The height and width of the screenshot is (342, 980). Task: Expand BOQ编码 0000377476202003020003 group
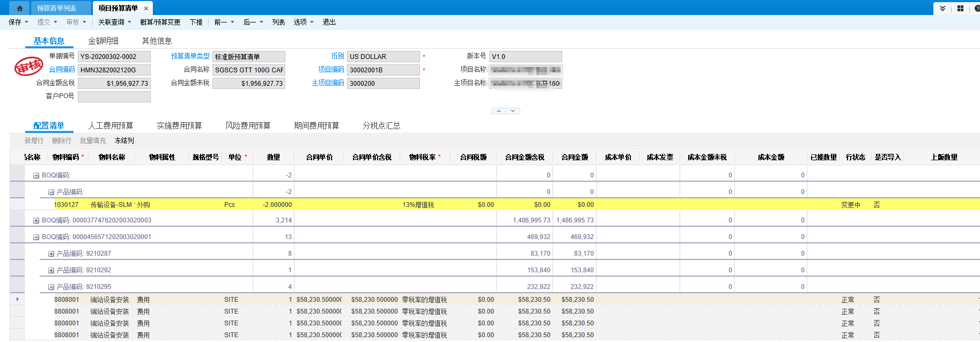(36, 220)
